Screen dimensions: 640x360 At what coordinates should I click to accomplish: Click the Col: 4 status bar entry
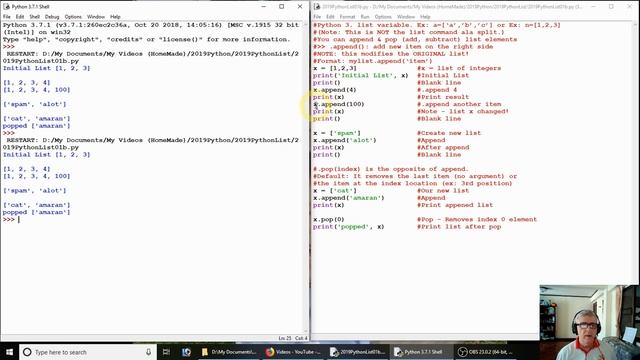(x=301, y=338)
